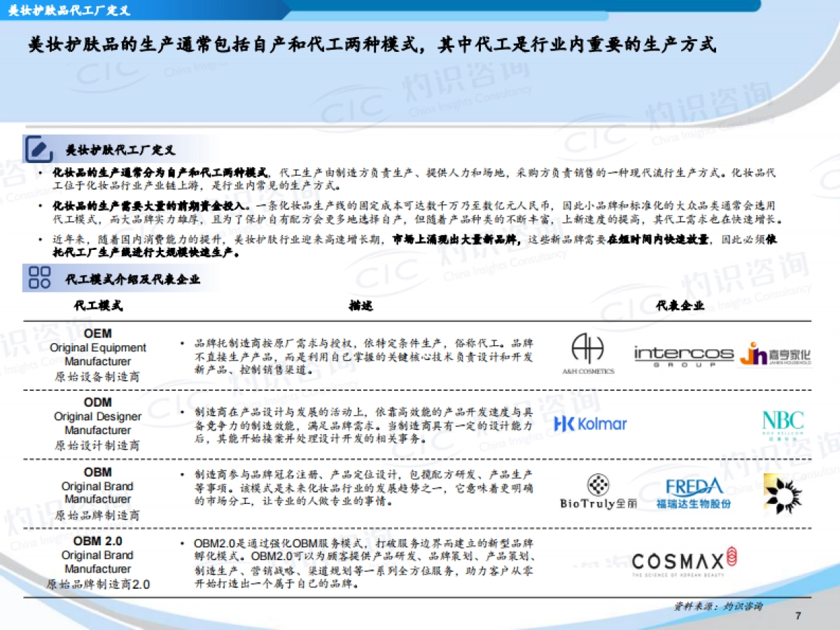Viewport: 840px width, 630px height.
Task: Click the A&H Cosmetics logo
Action: (x=587, y=354)
